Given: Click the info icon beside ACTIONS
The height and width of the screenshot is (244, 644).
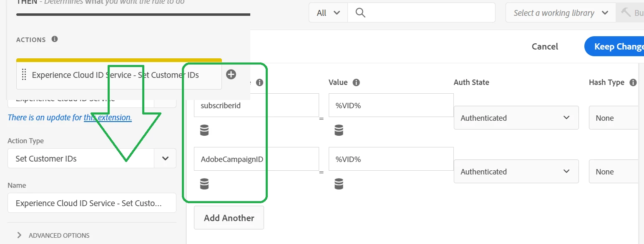Looking at the screenshot, I should (x=55, y=39).
